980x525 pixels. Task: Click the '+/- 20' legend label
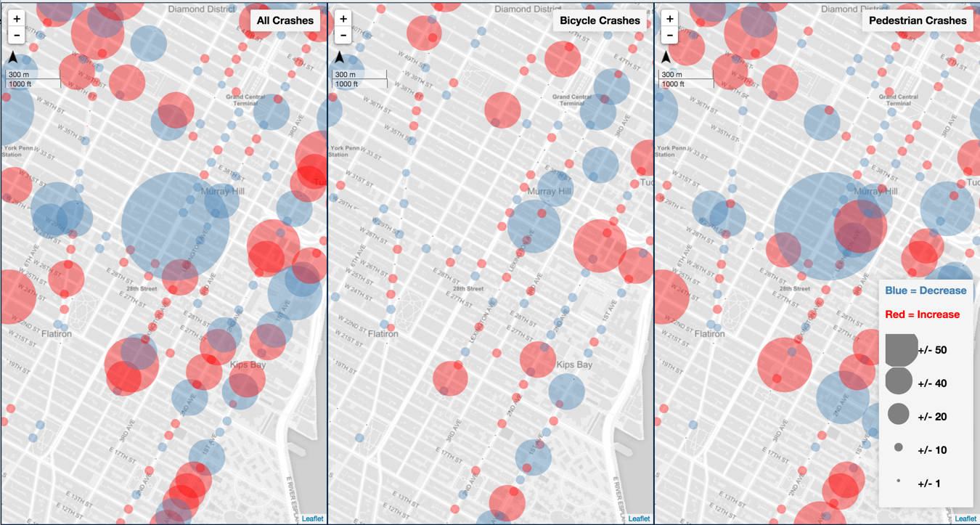pyautogui.click(x=932, y=417)
